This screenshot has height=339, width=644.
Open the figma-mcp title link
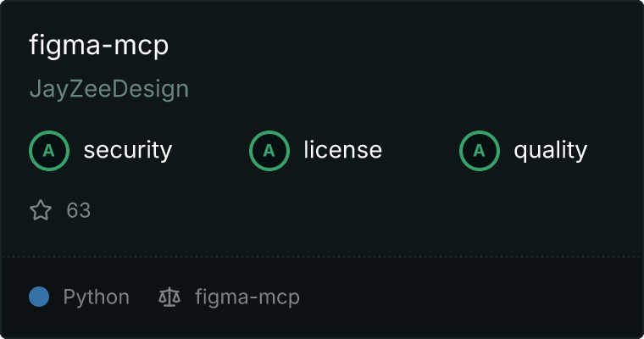click(x=99, y=45)
